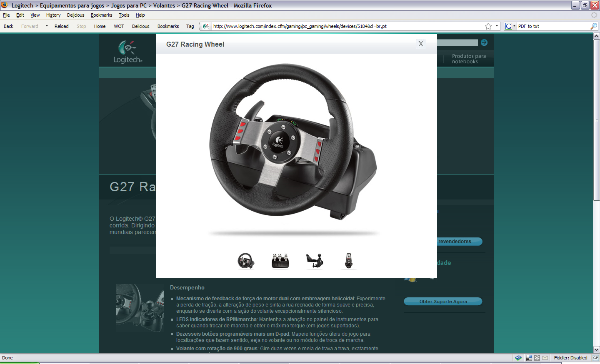
Task: Click the magnifier search icon in search box
Action: click(x=594, y=26)
